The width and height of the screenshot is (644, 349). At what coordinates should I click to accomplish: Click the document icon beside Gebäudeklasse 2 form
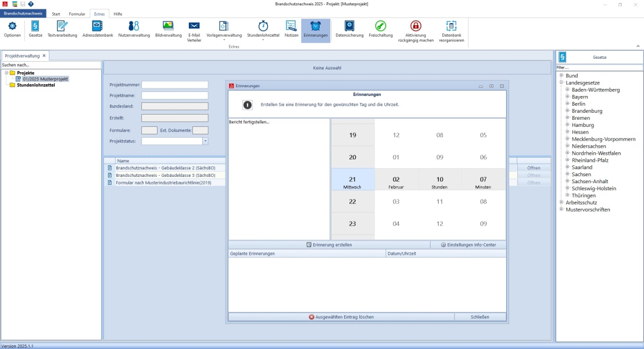pos(110,168)
